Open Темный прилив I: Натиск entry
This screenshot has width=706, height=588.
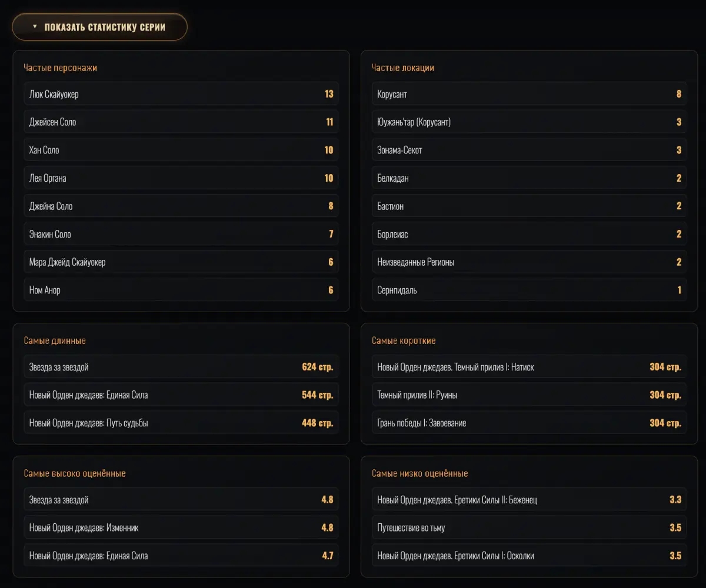(529, 367)
